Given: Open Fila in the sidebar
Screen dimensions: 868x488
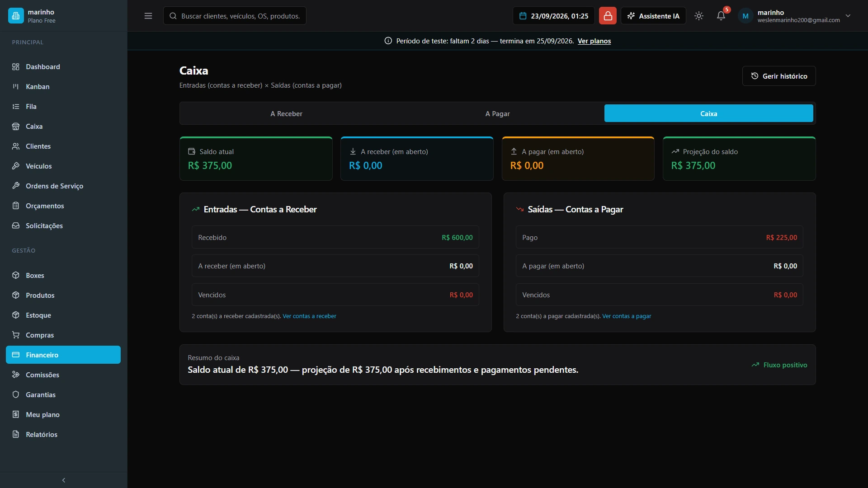Looking at the screenshot, I should click(x=63, y=107).
